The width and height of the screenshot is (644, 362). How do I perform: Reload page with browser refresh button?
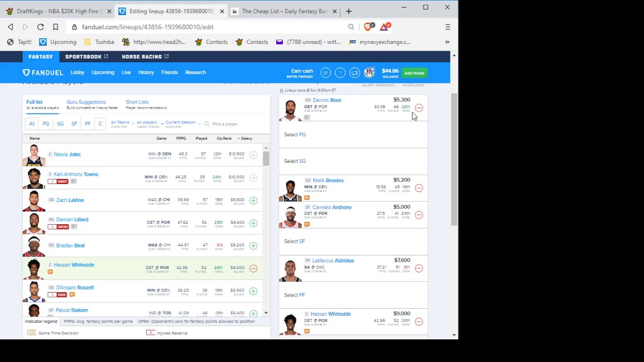pos(40,27)
